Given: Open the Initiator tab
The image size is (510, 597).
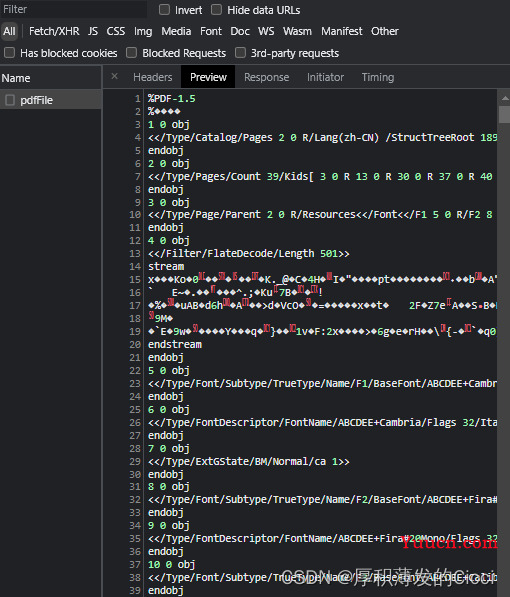Looking at the screenshot, I should (325, 77).
